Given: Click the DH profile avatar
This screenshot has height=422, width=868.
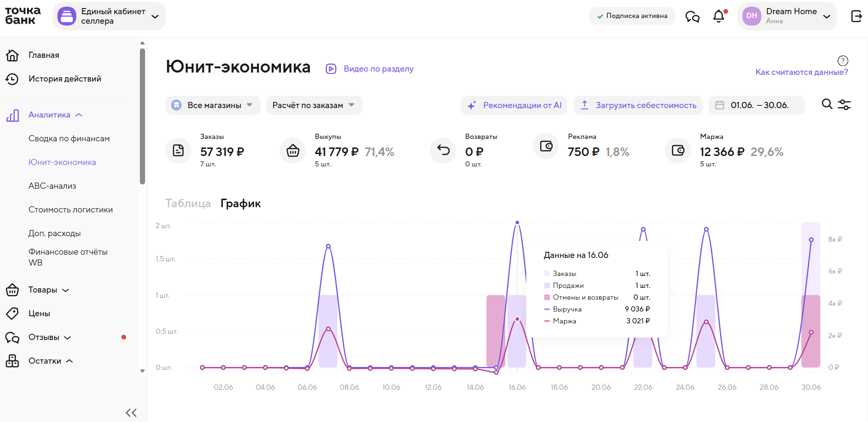Looking at the screenshot, I should (x=751, y=16).
